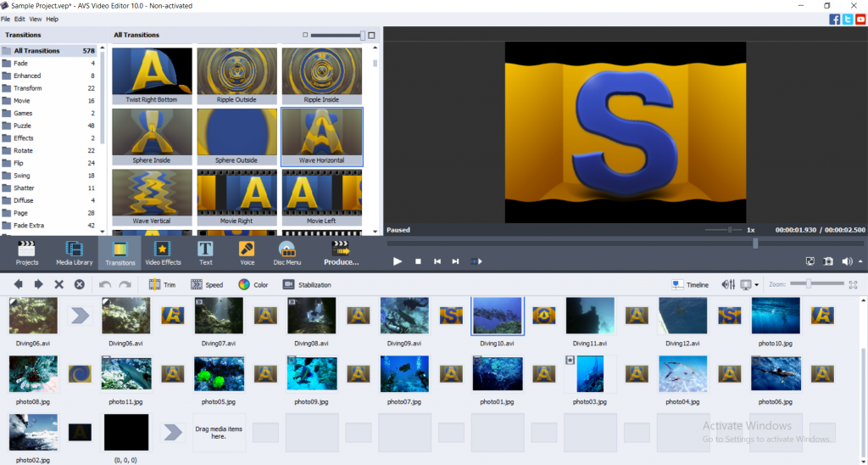This screenshot has width=868, height=465.
Task: Open the Color correction tool
Action: [253, 285]
